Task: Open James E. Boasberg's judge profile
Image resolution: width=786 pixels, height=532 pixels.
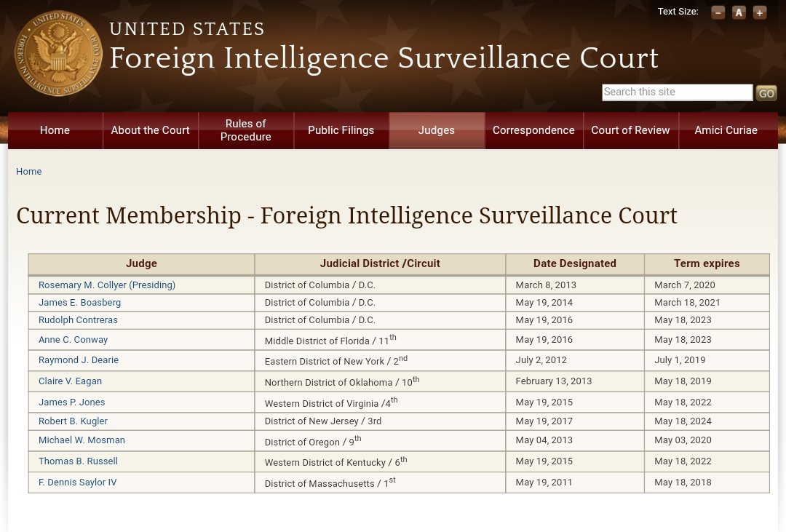Action: tap(80, 303)
